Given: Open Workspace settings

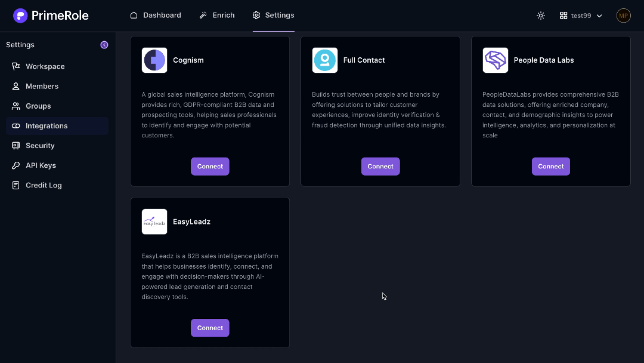Looking at the screenshot, I should tap(57, 66).
